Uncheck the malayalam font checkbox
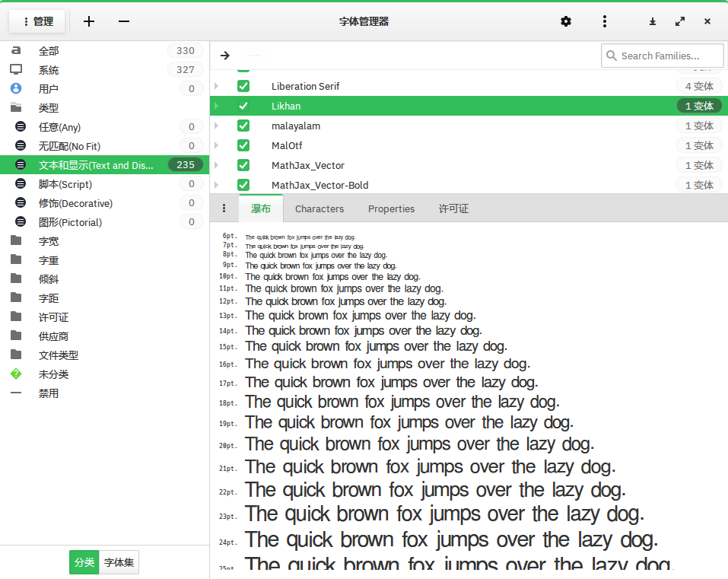728x579 pixels. [243, 126]
